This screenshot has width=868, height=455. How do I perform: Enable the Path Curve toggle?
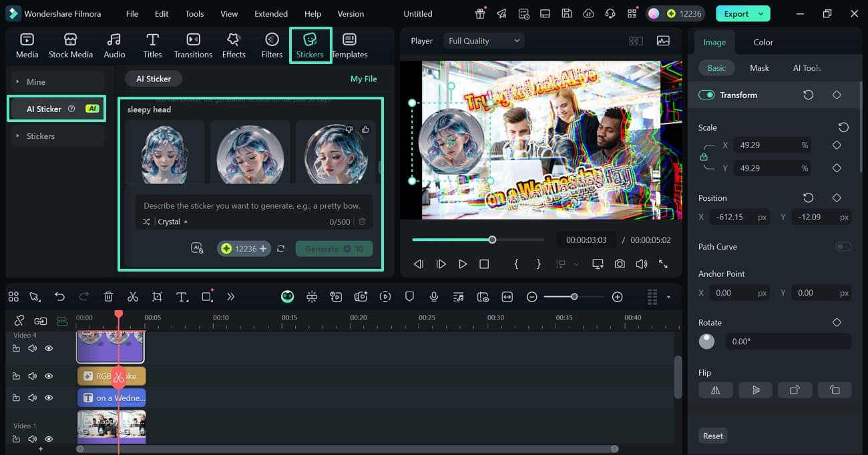843,247
